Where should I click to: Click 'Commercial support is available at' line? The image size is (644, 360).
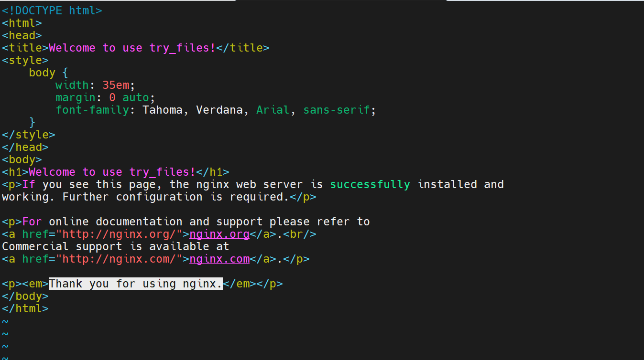[116, 246]
